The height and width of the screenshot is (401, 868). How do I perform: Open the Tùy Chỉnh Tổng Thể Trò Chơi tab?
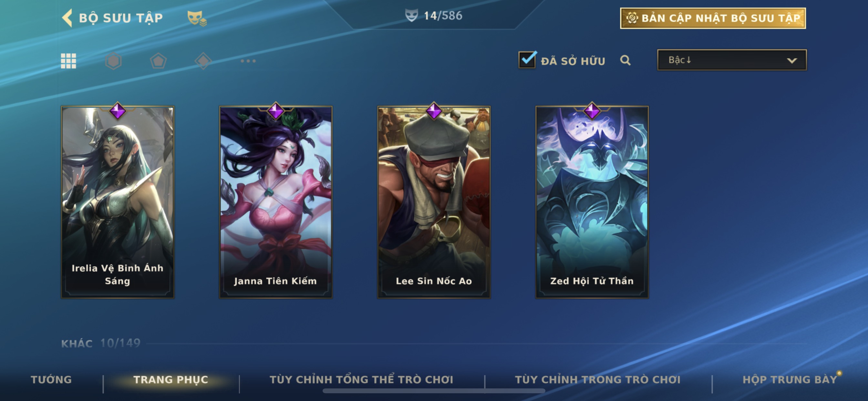[x=361, y=379]
